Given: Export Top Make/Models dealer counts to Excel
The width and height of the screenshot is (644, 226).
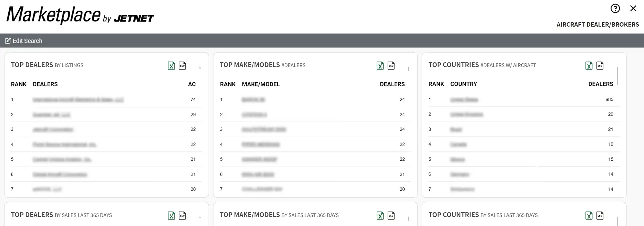Looking at the screenshot, I should tap(380, 66).
